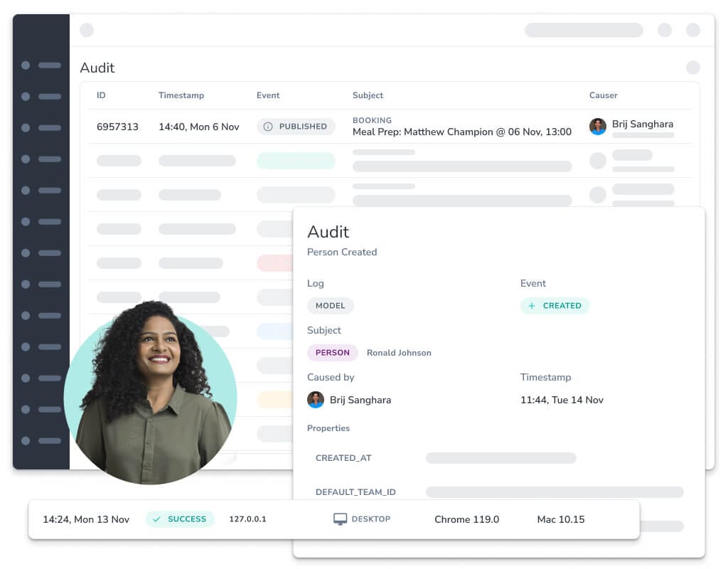Viewport: 728px width, 569px height.
Task: Click the woman's circular profile photo
Action: point(151,398)
